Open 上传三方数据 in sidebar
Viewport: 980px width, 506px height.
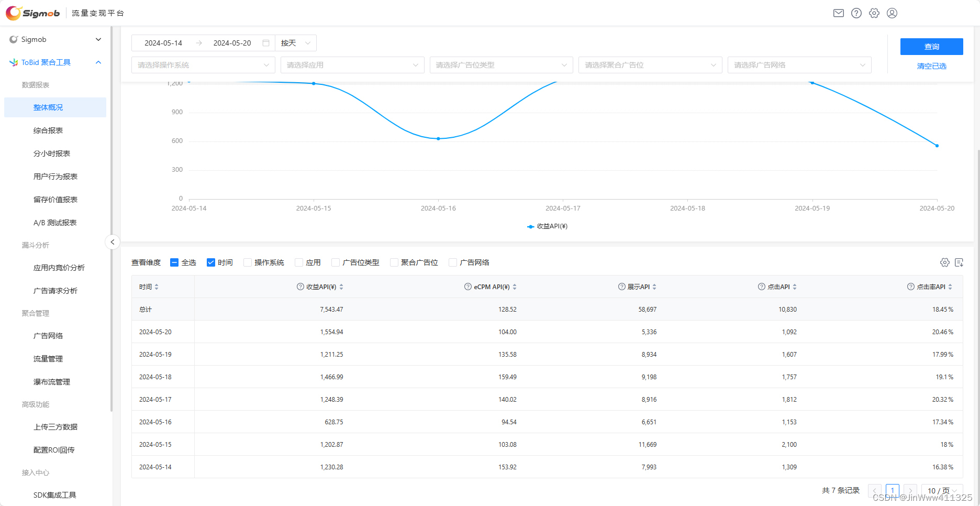(55, 427)
